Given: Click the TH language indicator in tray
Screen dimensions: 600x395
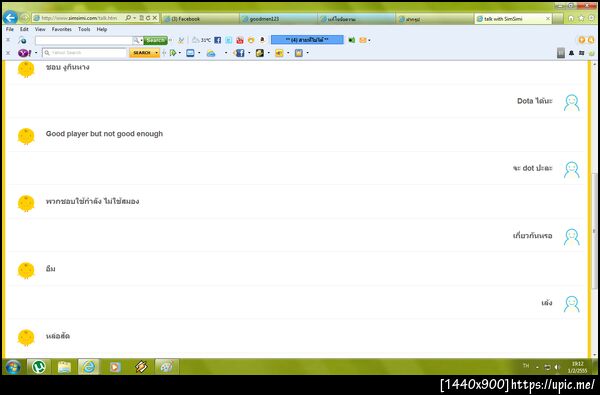Looking at the screenshot, I should (x=526, y=366).
